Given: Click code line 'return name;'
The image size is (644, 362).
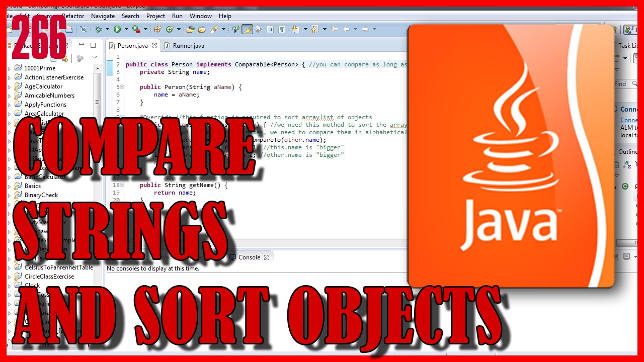Looking at the screenshot, I should coord(175,193).
